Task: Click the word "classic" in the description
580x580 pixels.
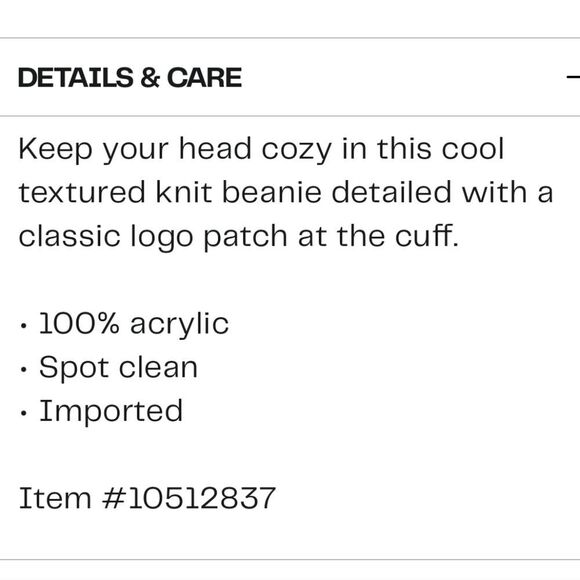Action: [x=70, y=236]
